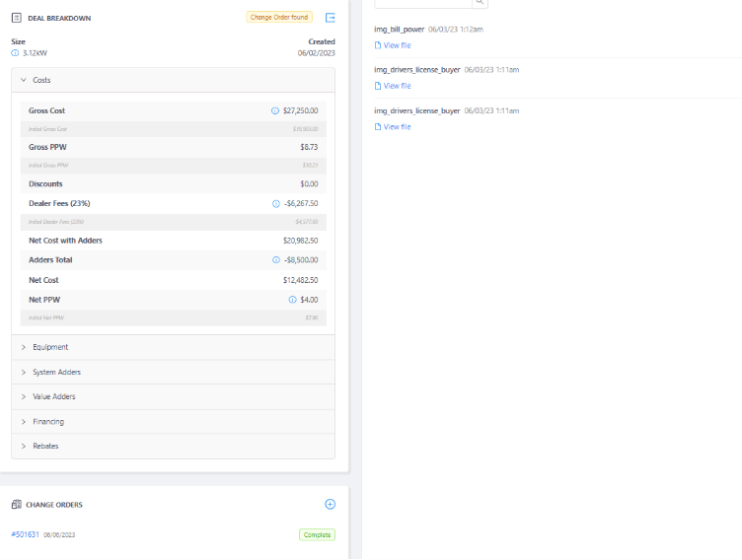Click the magnifier search icon

click(479, 3)
